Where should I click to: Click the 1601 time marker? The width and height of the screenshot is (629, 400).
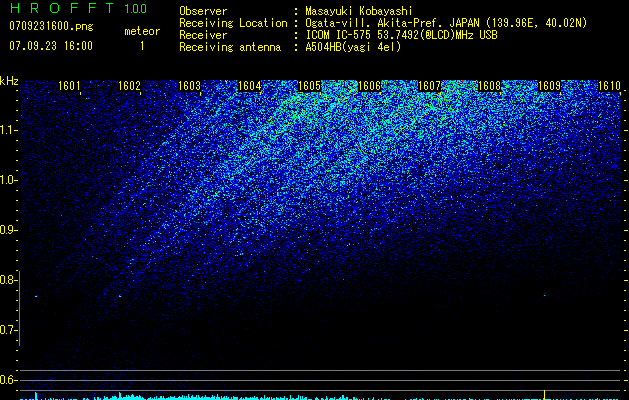tap(69, 86)
